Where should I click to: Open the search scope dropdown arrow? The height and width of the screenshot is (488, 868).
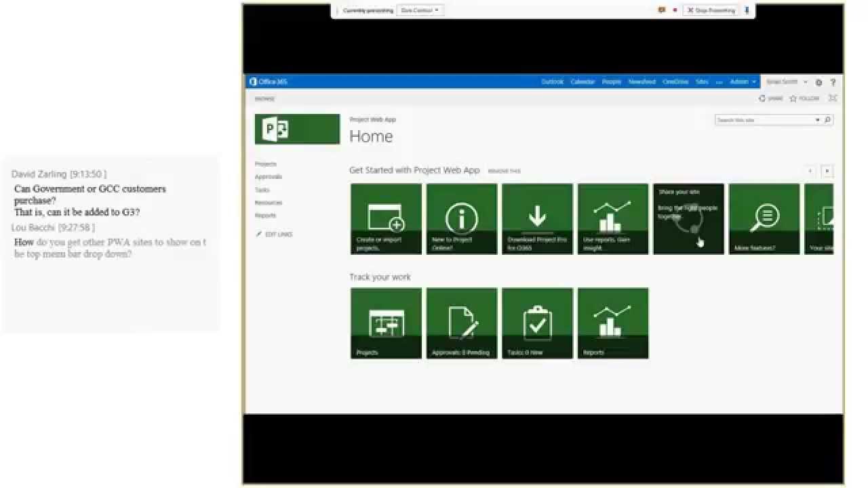tap(817, 120)
